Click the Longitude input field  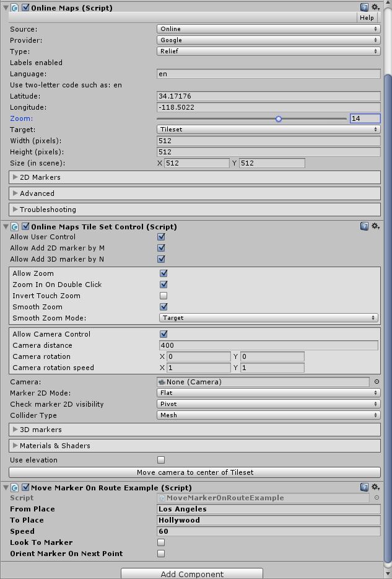coord(269,107)
